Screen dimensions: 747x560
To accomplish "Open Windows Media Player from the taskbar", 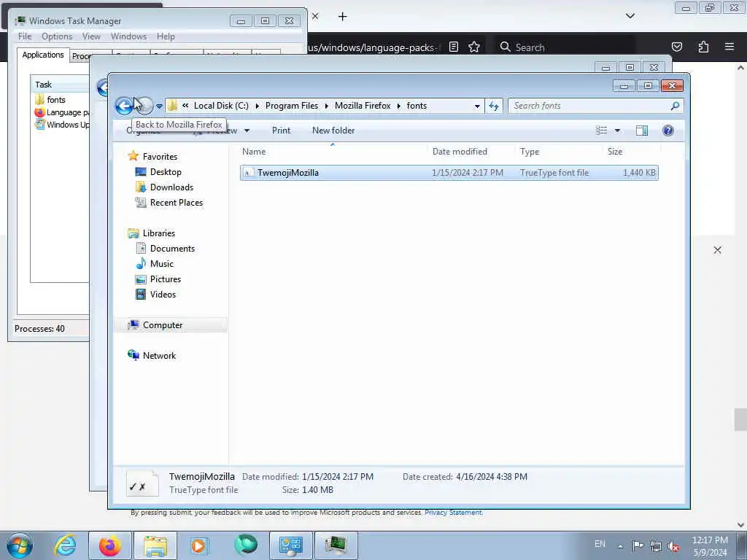I will pyautogui.click(x=198, y=545).
